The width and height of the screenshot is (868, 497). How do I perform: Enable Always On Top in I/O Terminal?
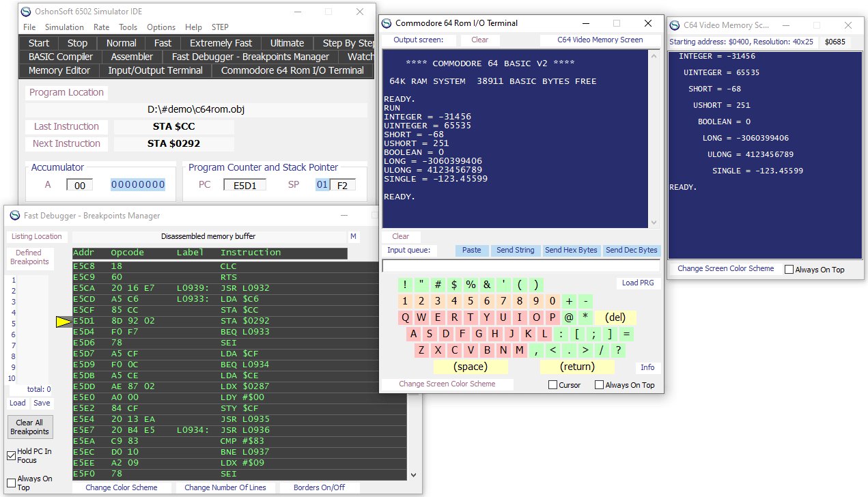(x=599, y=385)
